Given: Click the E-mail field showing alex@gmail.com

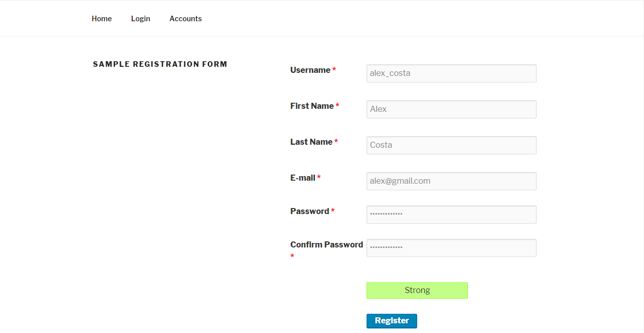Looking at the screenshot, I should click(451, 181).
